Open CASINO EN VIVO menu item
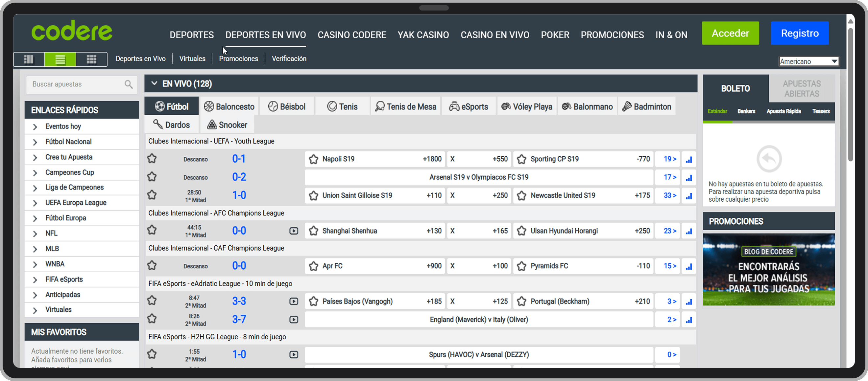The width and height of the screenshot is (868, 381). click(x=494, y=35)
